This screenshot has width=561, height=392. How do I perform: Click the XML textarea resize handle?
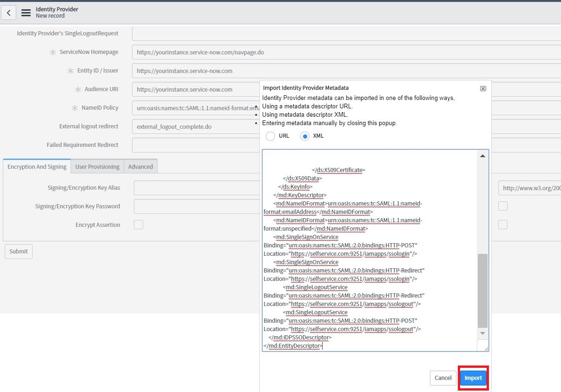[x=486, y=348]
